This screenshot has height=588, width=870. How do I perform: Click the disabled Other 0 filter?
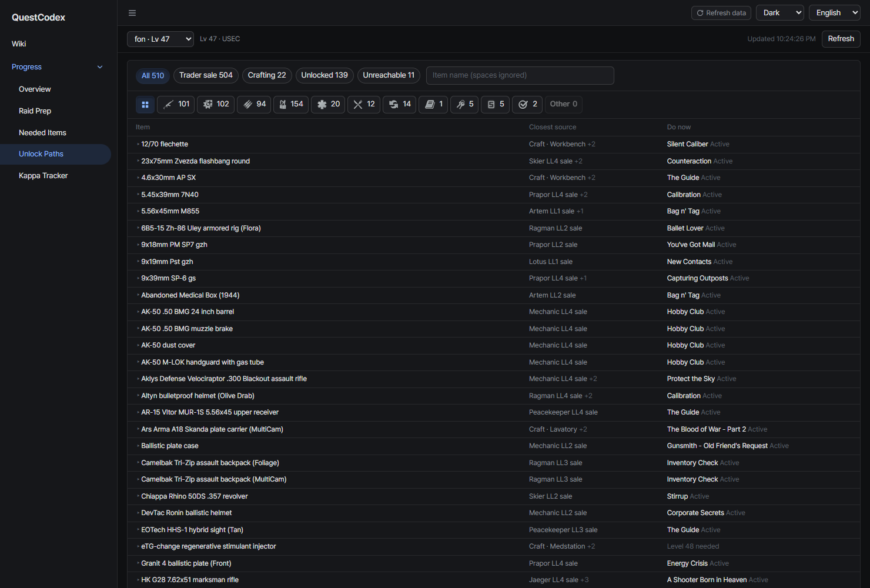pyautogui.click(x=563, y=105)
